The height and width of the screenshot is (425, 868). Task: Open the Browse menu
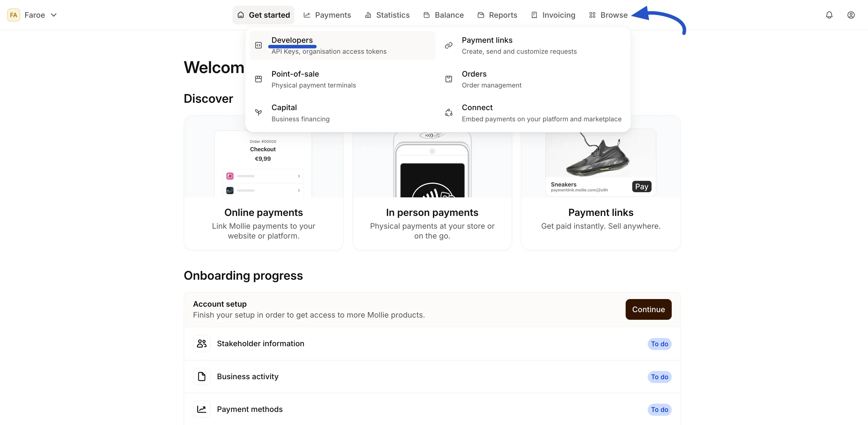pyautogui.click(x=608, y=15)
